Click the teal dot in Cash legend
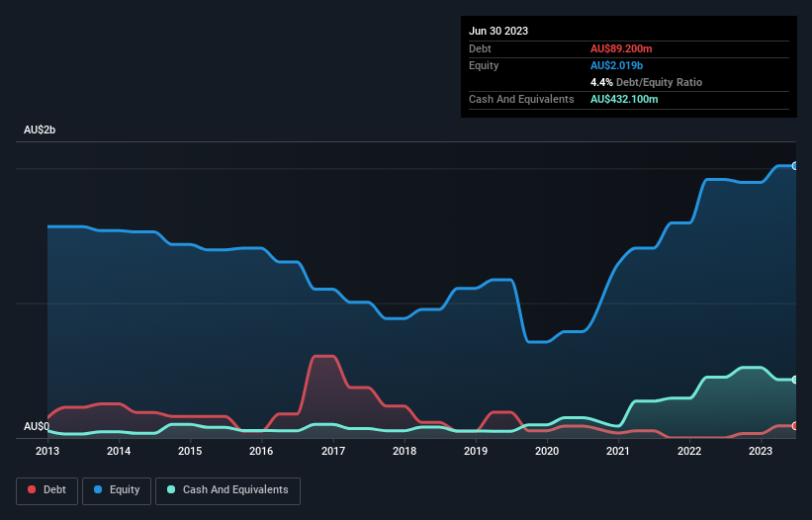Viewport: 812px width, 520px height. pos(171,489)
